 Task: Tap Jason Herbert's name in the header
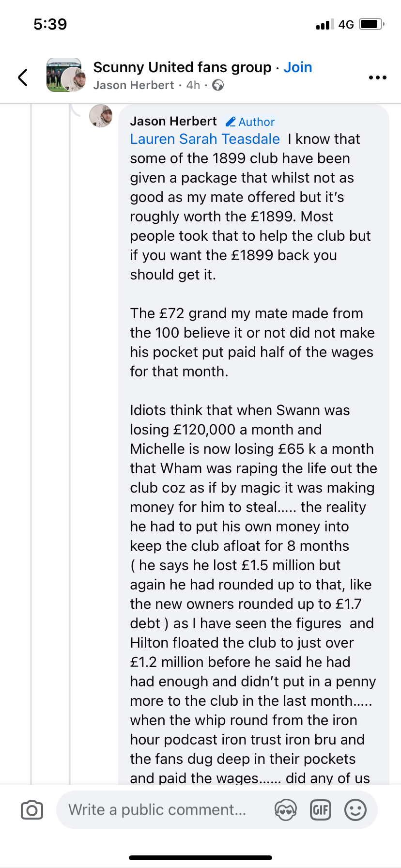[134, 85]
